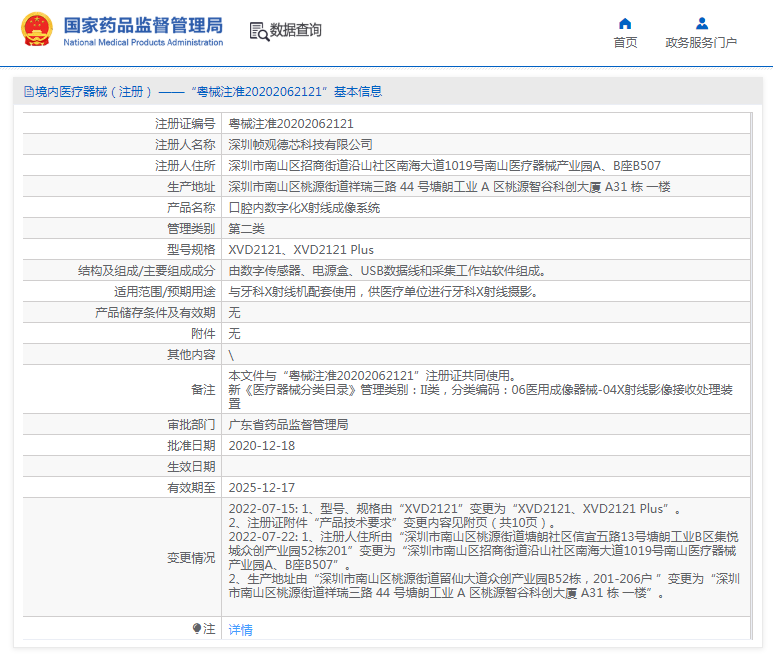
Task: Select 深圳帧观德芯科技有限公司 registrant name
Action: click(300, 144)
